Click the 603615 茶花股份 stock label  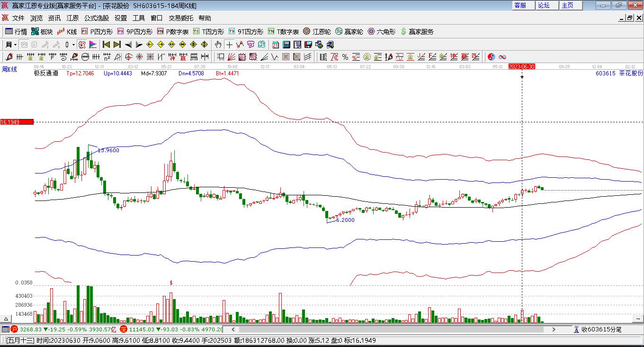click(x=619, y=73)
